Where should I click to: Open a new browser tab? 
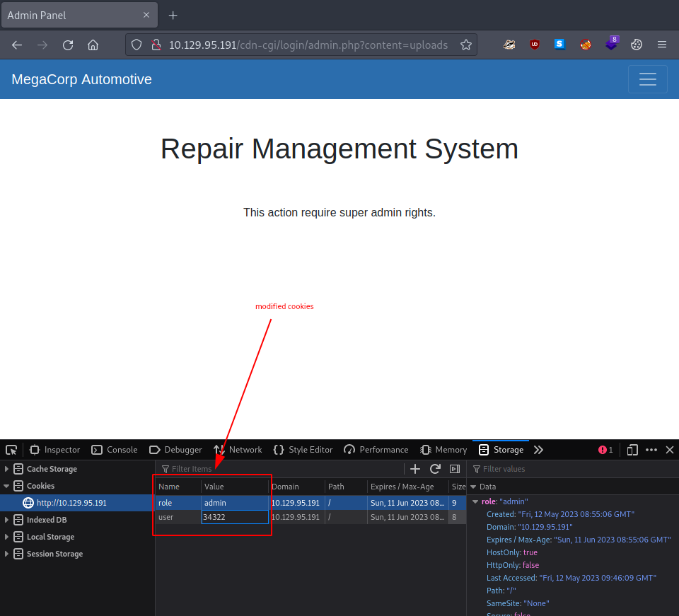coord(173,15)
